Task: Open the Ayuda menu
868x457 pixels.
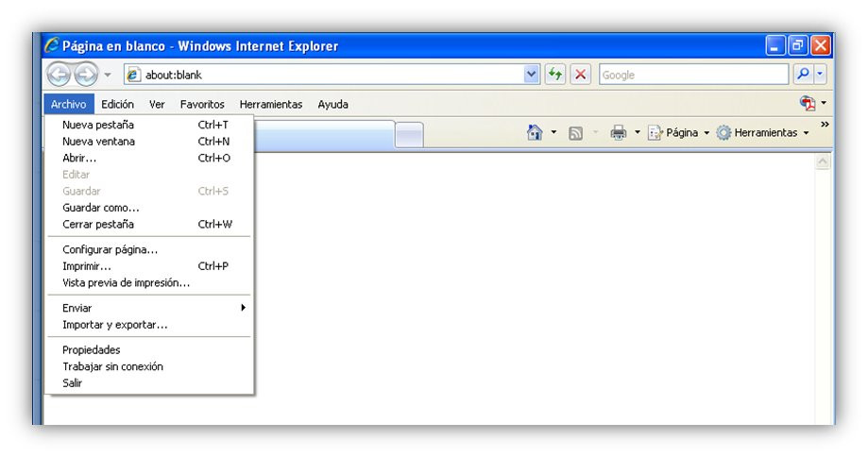Action: 332,104
